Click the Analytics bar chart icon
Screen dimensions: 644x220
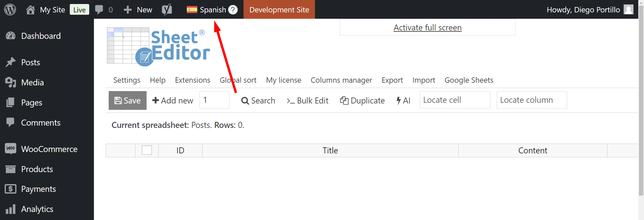(11, 209)
